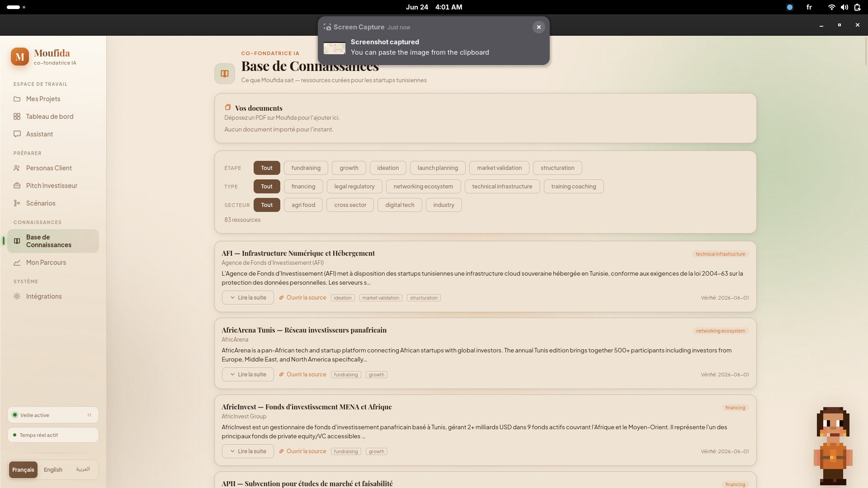This screenshot has width=868, height=488.
Task: Filter type by technical infrastructure
Action: [502, 187]
